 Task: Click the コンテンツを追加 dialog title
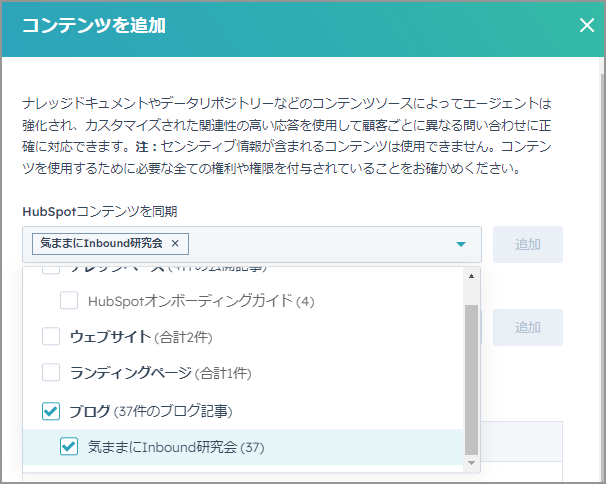[94, 26]
